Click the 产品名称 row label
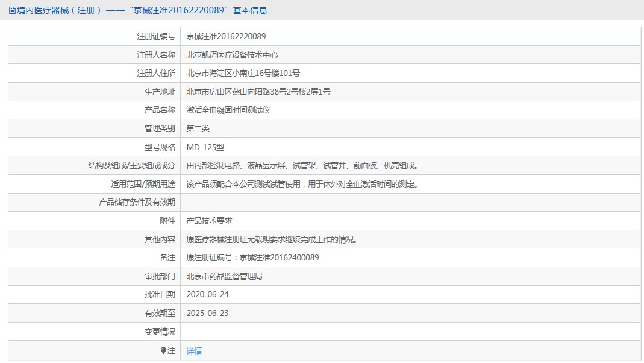The height and width of the screenshot is (363, 644). click(x=160, y=110)
